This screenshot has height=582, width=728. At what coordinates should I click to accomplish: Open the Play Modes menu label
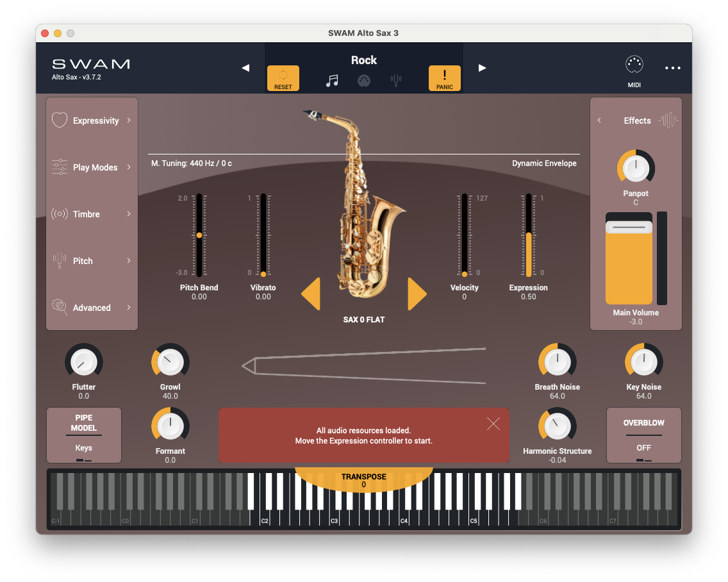tap(95, 167)
